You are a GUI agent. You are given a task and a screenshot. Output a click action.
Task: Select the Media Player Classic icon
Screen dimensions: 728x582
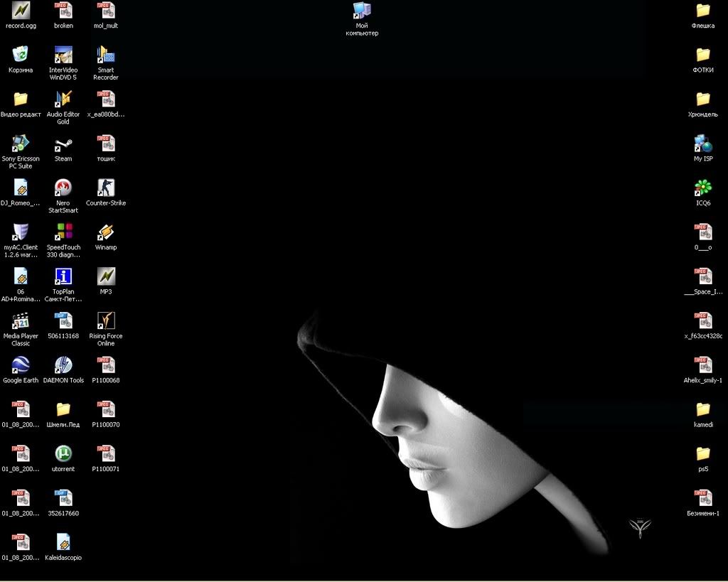click(21, 321)
